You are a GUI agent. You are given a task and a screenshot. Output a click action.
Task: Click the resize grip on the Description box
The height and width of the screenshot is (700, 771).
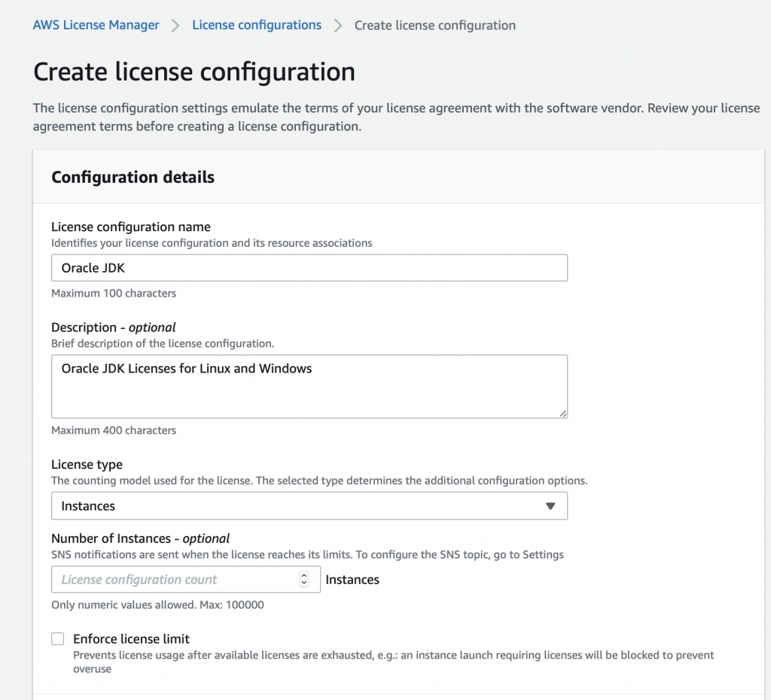(563, 412)
